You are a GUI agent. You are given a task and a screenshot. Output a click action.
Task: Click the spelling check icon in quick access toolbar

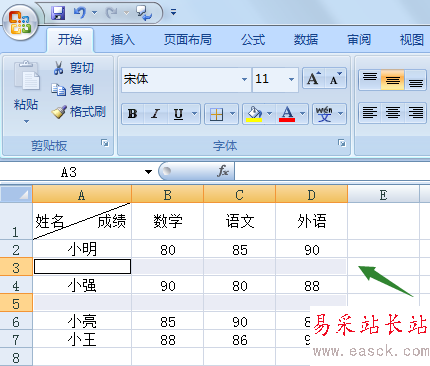pos(144,13)
